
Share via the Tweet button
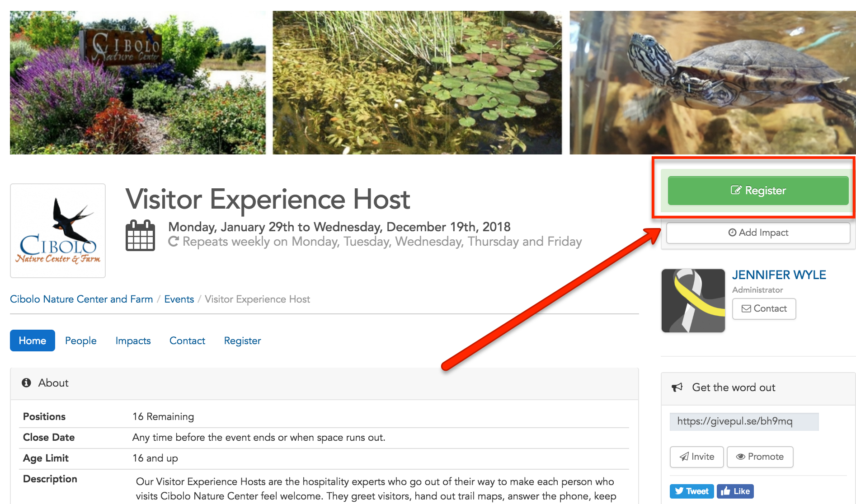click(691, 491)
